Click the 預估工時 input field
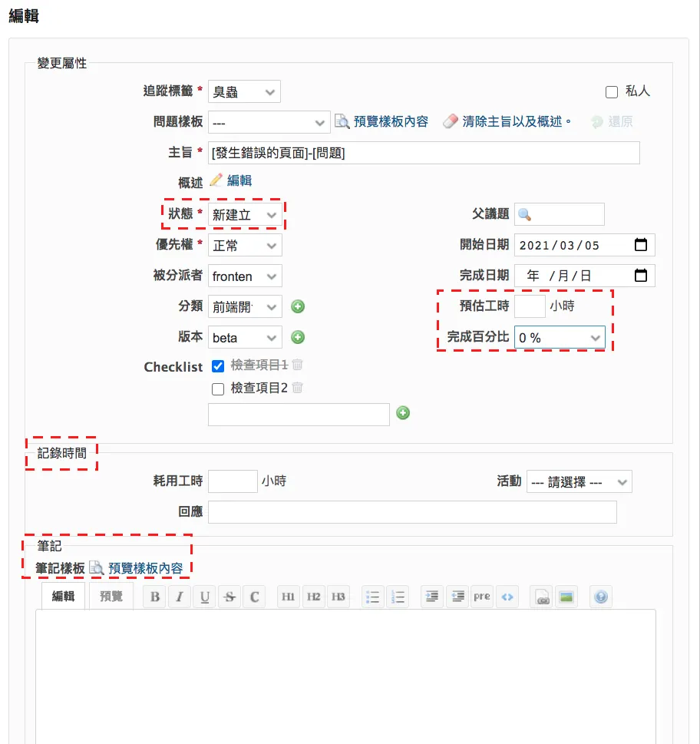This screenshot has height=744, width=700. pos(530,306)
